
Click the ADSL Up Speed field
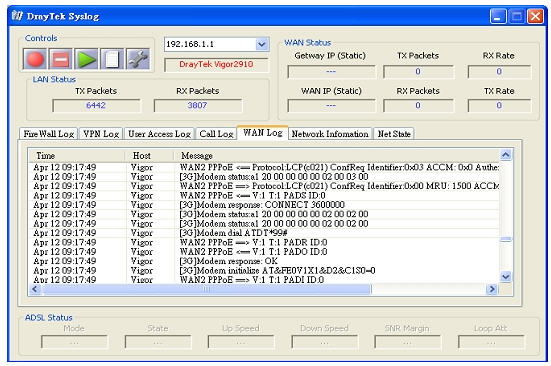pyautogui.click(x=241, y=342)
